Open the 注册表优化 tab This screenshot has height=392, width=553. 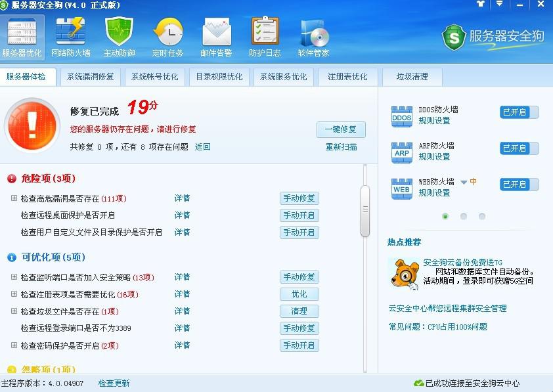coord(347,77)
